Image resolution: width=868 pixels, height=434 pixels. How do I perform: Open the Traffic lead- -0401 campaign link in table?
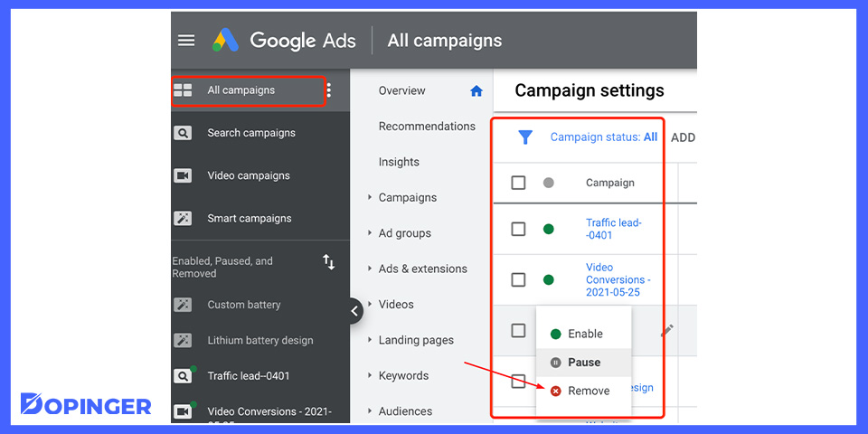point(614,229)
